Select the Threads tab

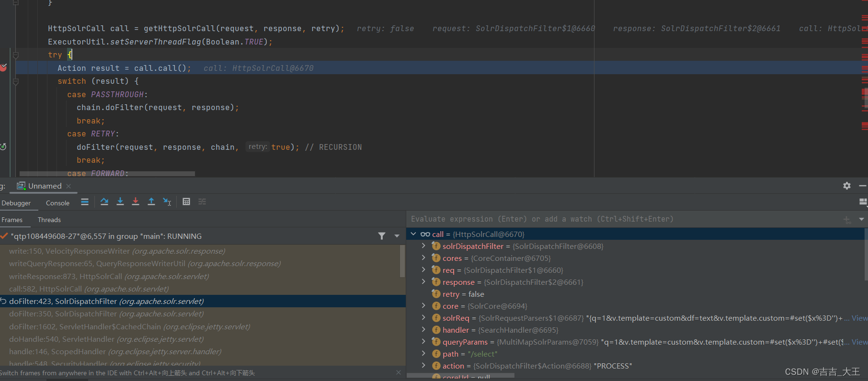(x=49, y=220)
